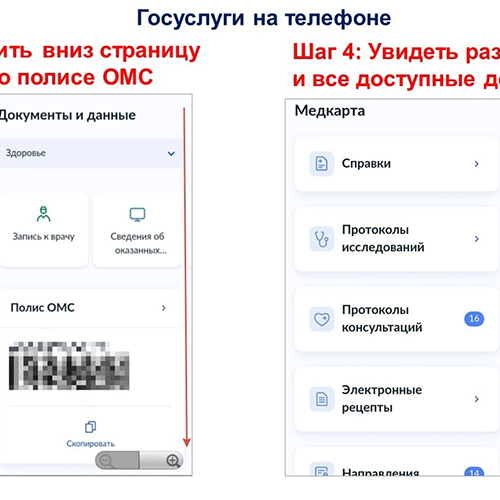Click the copy icon above Скопировать
Image resolution: width=500 pixels, height=500 pixels.
coord(90,427)
